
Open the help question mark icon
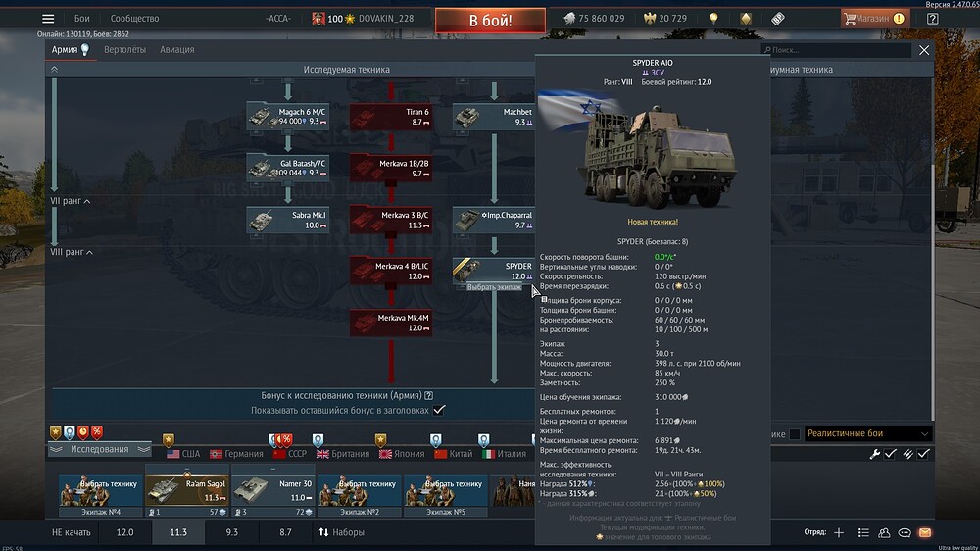[933, 18]
